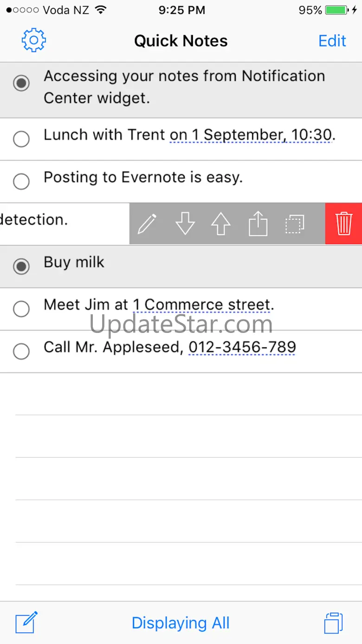Tap the stacked pages icon at bottom right
Viewport: 362px width, 644px height.
pos(333,623)
